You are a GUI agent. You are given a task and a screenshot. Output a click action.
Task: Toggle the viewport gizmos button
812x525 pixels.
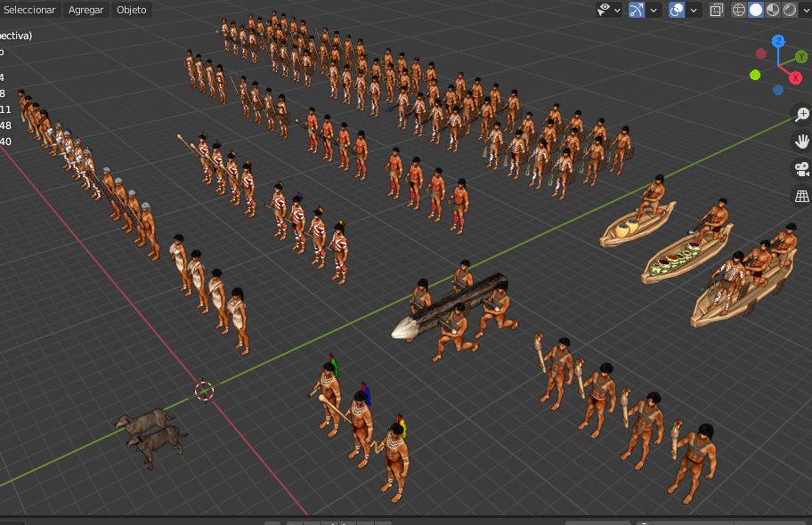click(637, 10)
